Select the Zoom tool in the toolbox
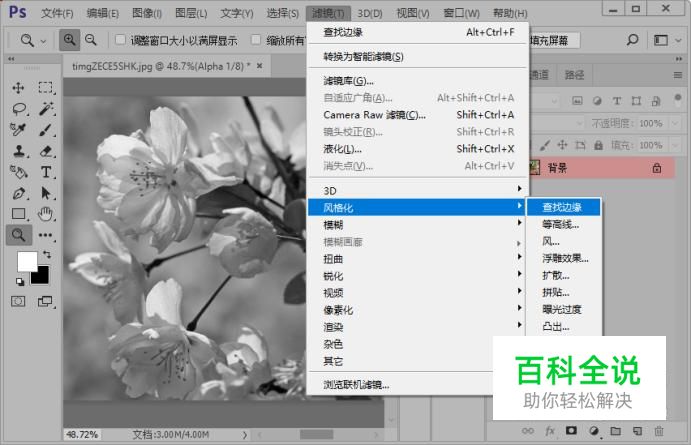The height and width of the screenshot is (445, 691). click(19, 235)
